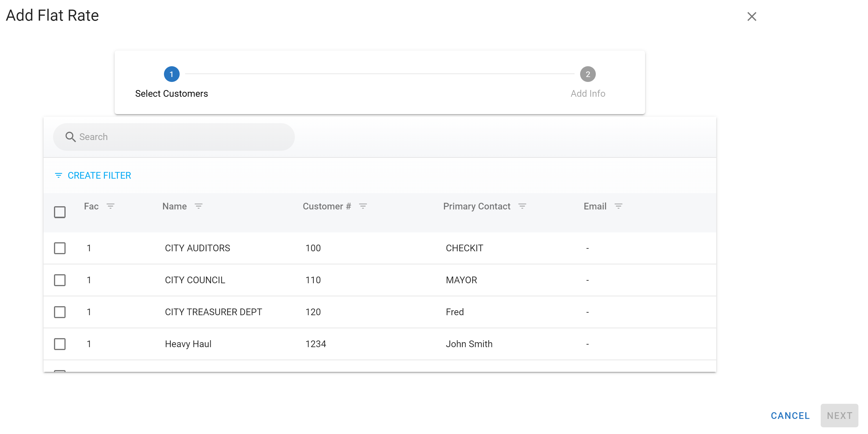Enable the Heavy Haul row checkbox
The image size is (868, 434).
(60, 344)
